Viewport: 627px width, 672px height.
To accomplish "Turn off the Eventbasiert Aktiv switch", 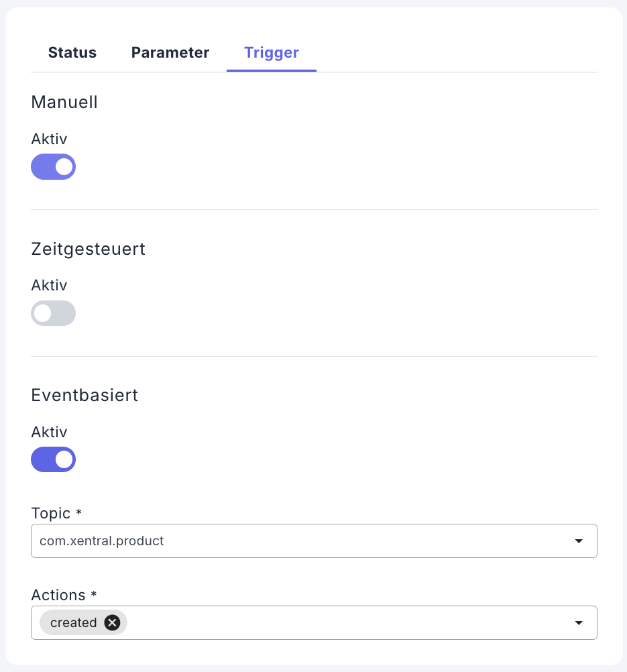I will pyautogui.click(x=53, y=459).
